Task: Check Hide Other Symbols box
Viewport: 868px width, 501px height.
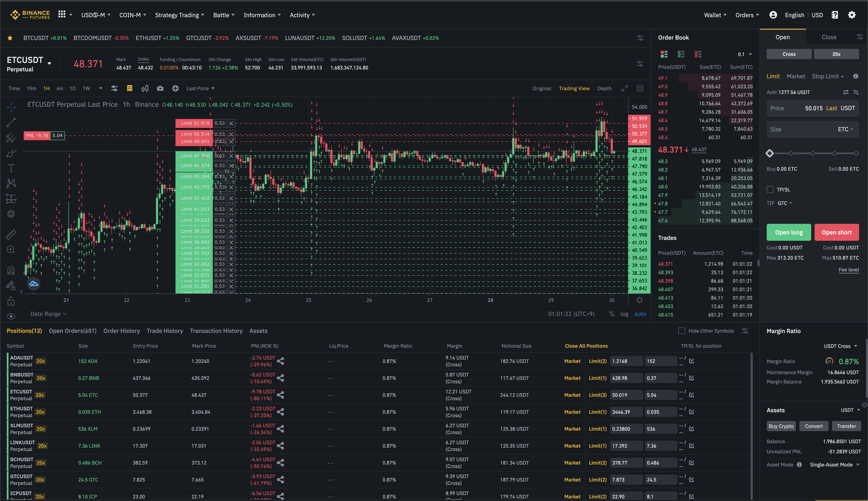Action: 681,331
